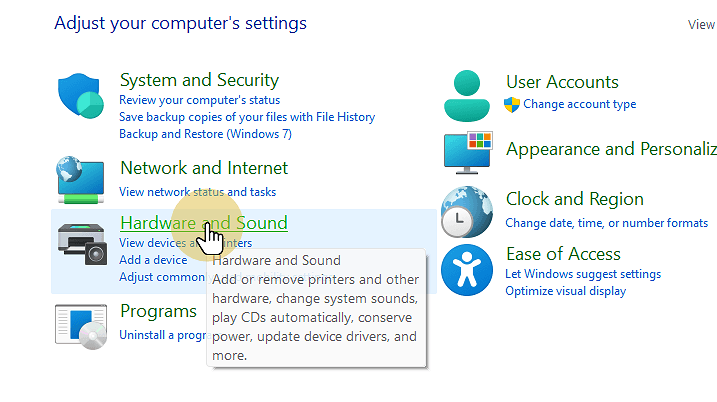Image resolution: width=717 pixels, height=402 pixels.
Task: Click the Ease of Access icon
Action: point(467,270)
